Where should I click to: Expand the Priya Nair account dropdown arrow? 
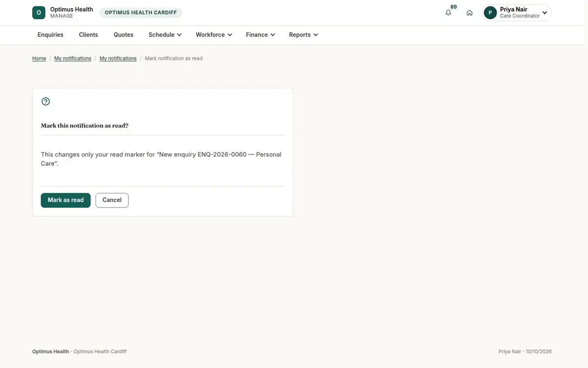click(x=544, y=13)
